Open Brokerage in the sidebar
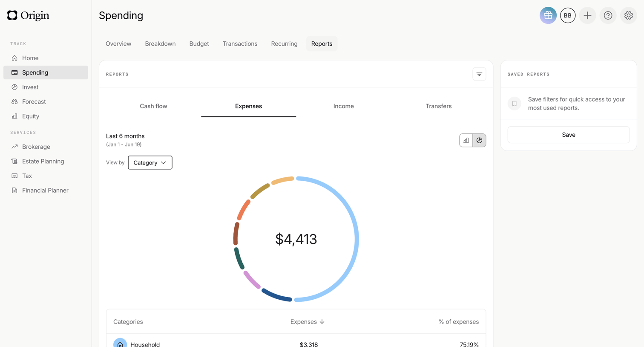The width and height of the screenshot is (644, 347). [46, 147]
